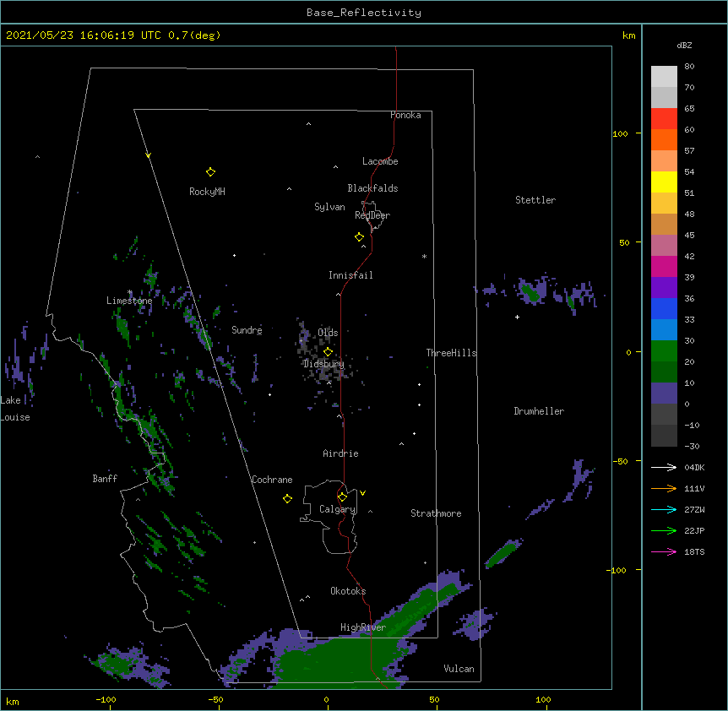Click the Olds label
Viewport: 728px width, 711px height.
point(328,333)
